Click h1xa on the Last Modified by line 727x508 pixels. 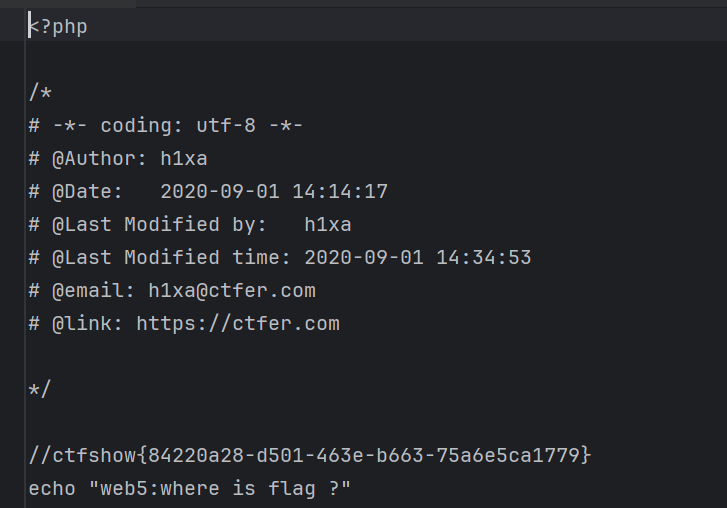pos(328,225)
